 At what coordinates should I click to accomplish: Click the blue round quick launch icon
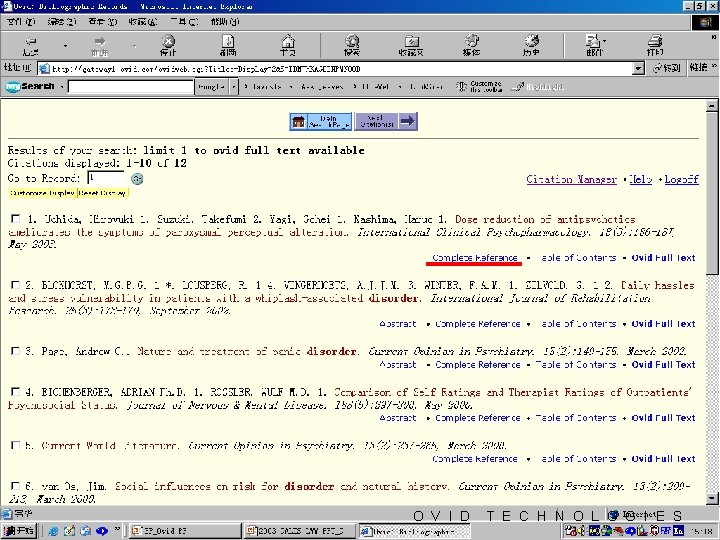click(x=101, y=531)
